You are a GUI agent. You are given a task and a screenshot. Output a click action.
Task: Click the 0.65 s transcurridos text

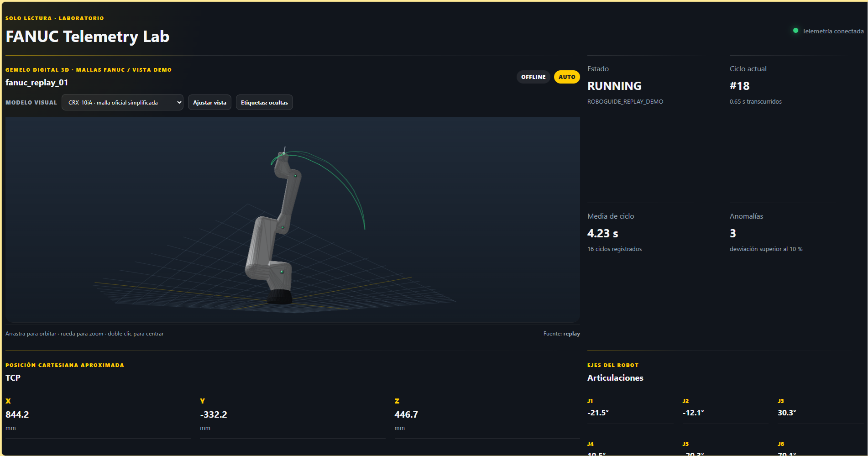tap(756, 102)
